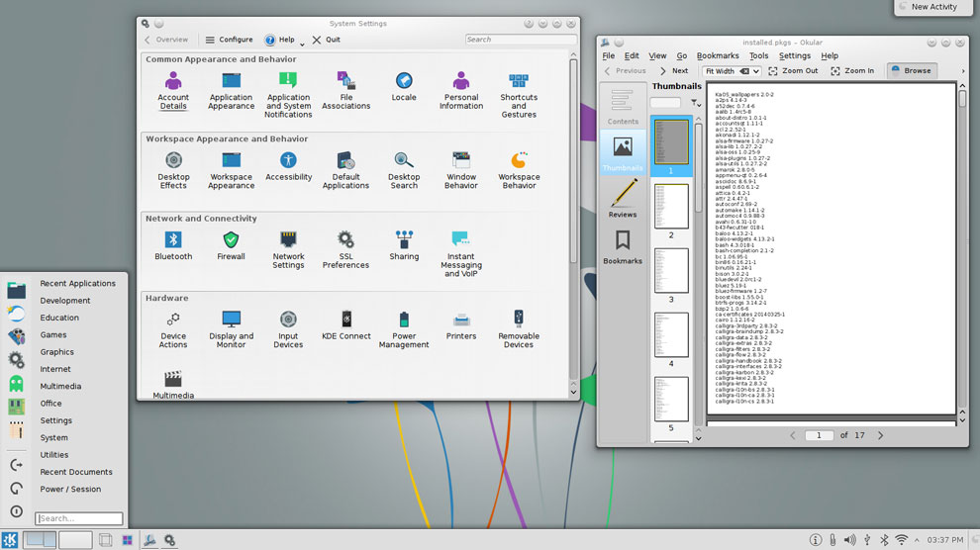The width and height of the screenshot is (980, 550).
Task: Click System Settings search field
Action: click(520, 40)
